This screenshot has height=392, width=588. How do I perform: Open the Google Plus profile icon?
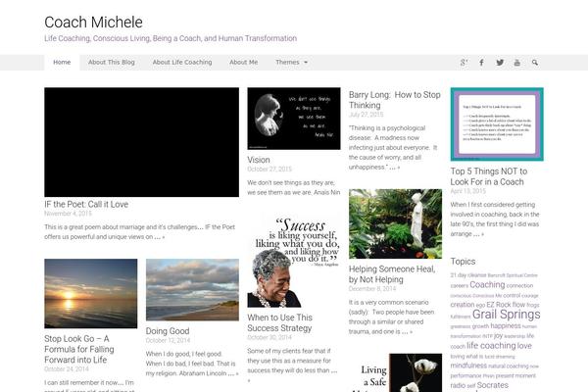[464, 63]
